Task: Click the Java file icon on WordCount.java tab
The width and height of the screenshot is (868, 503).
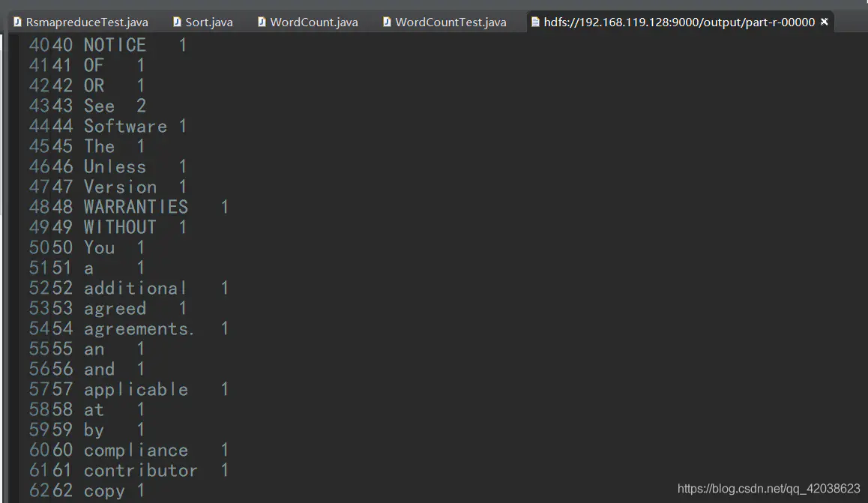Action: (262, 22)
